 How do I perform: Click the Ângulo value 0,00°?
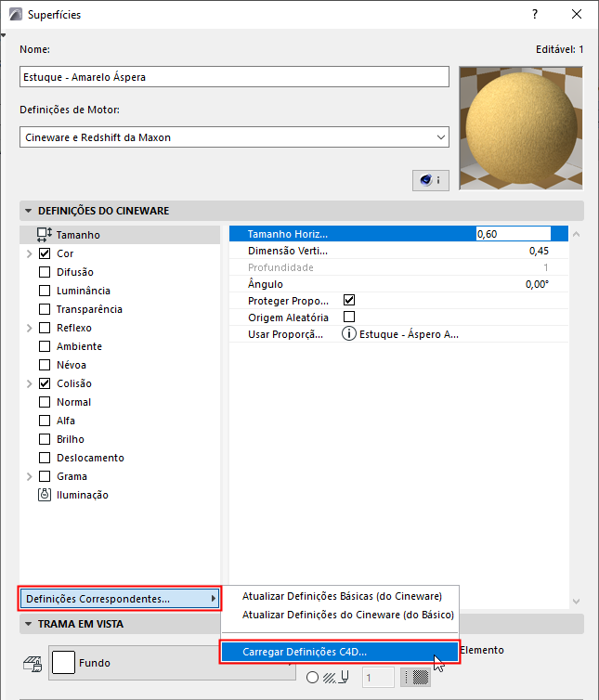coord(537,284)
